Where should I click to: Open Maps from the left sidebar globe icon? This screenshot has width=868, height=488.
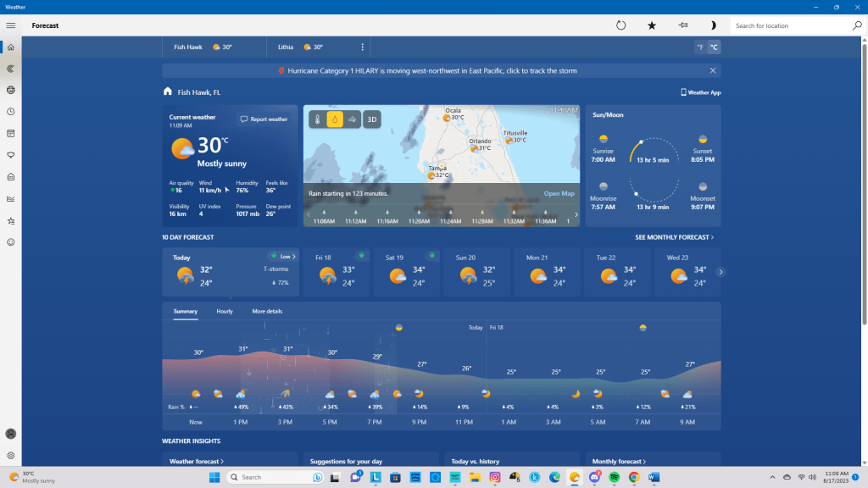click(10, 90)
